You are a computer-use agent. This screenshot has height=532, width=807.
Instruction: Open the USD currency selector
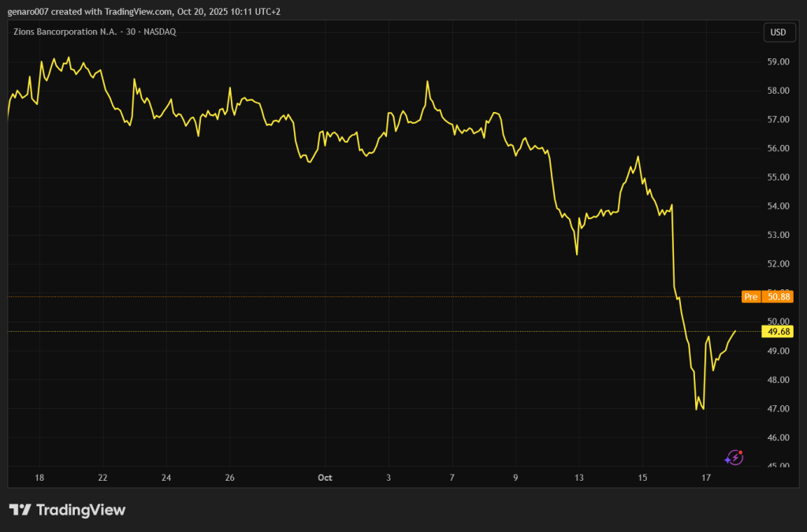(778, 32)
